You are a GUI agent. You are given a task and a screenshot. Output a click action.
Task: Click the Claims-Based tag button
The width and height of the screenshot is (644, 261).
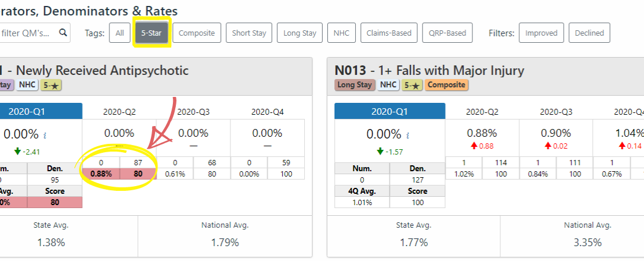[389, 33]
